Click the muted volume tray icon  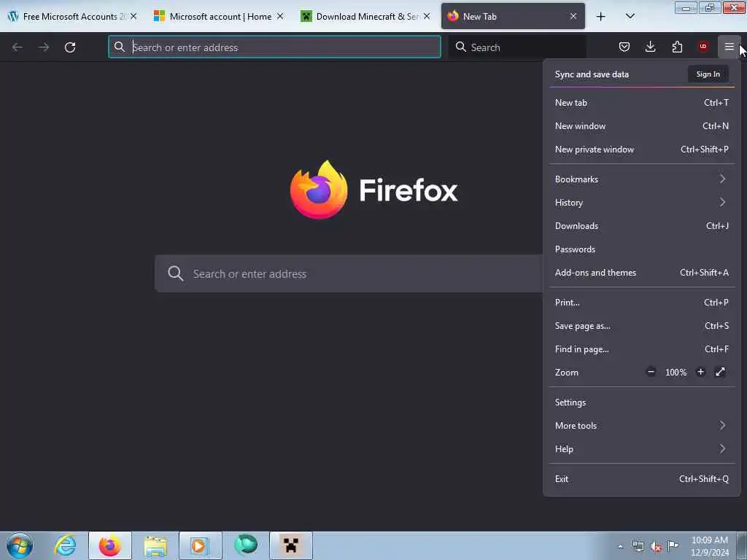(x=656, y=547)
